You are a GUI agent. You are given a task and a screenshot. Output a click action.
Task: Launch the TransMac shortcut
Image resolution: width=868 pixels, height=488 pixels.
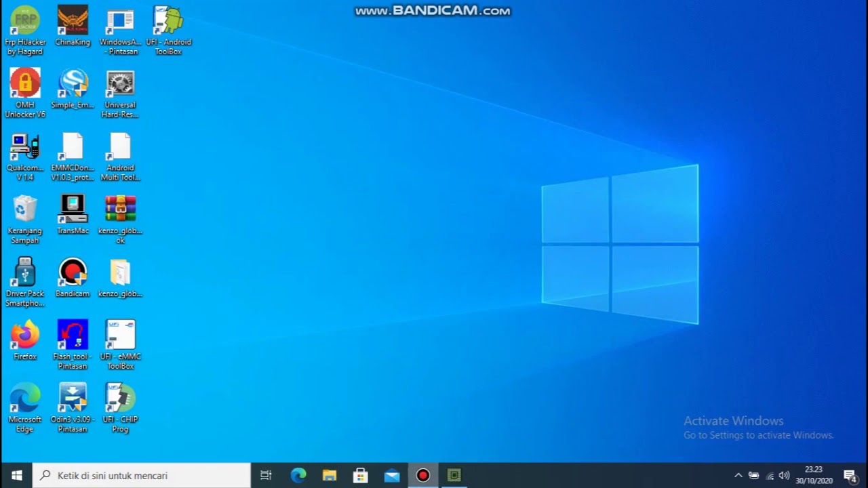coord(73,215)
